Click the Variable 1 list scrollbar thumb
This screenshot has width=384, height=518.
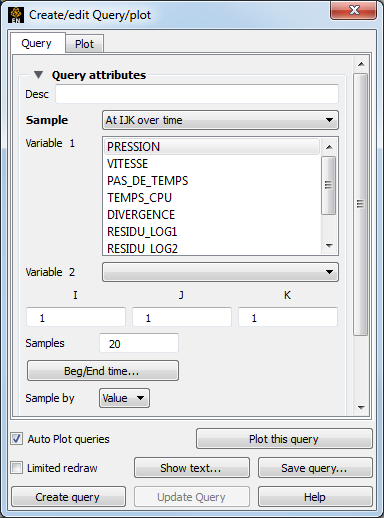(329, 185)
